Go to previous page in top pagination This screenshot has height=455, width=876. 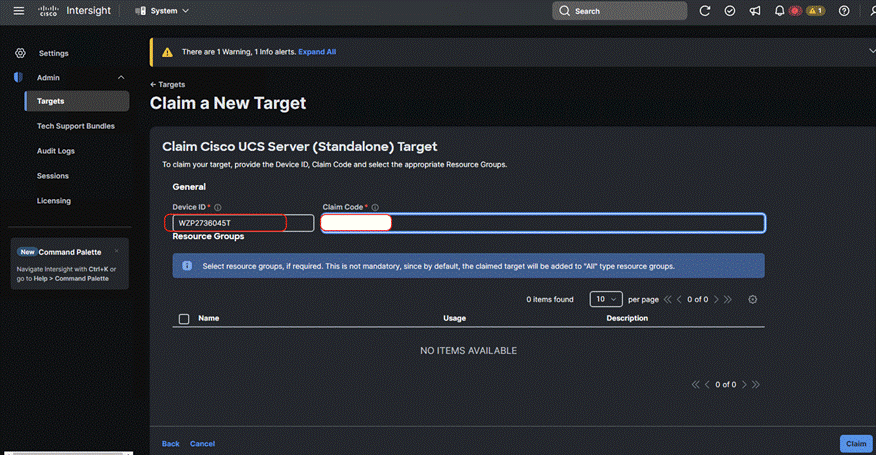679,300
